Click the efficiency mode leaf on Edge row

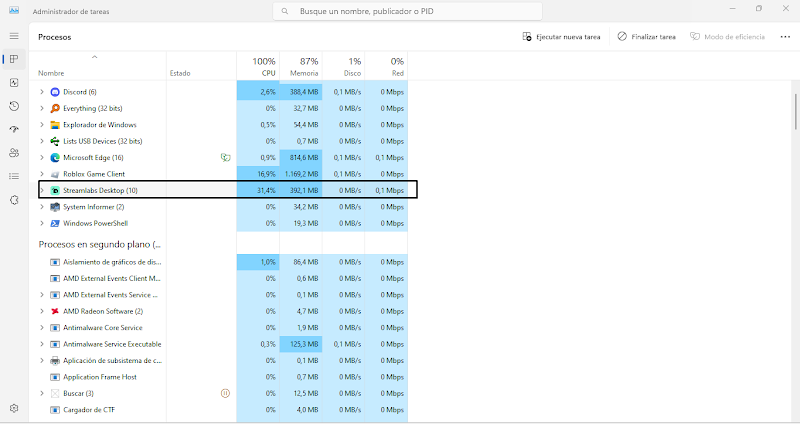pyautogui.click(x=226, y=158)
